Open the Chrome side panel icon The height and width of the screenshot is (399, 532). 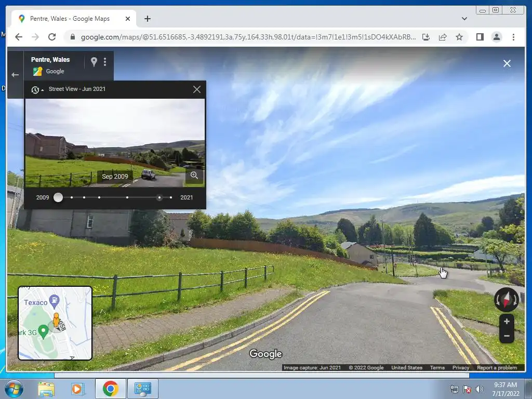(x=480, y=37)
